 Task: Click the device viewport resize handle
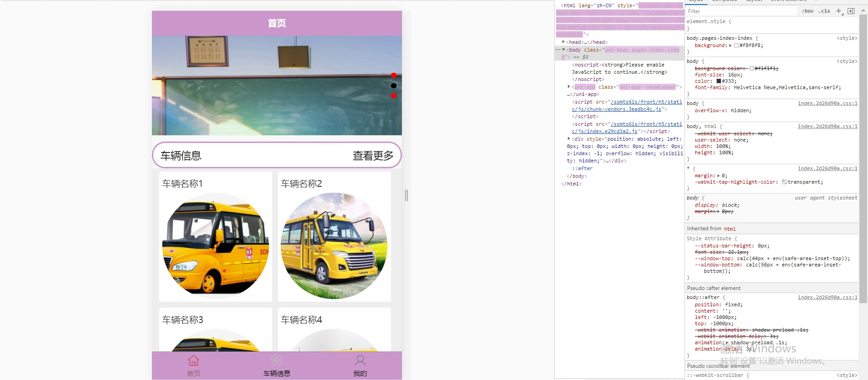tap(406, 195)
